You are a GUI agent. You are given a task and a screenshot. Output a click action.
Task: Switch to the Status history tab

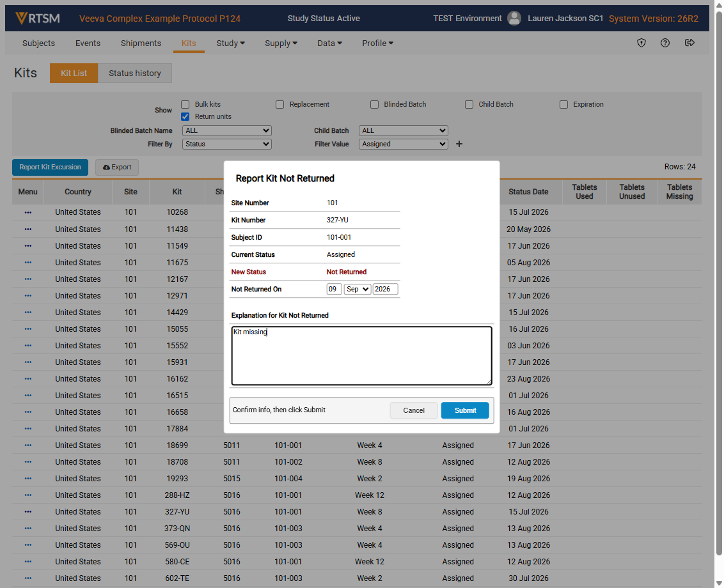(135, 73)
